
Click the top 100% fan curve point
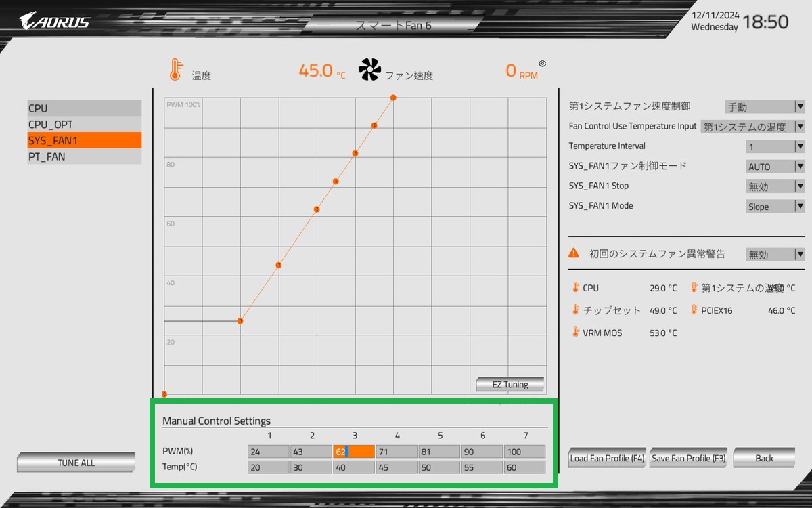tap(393, 98)
